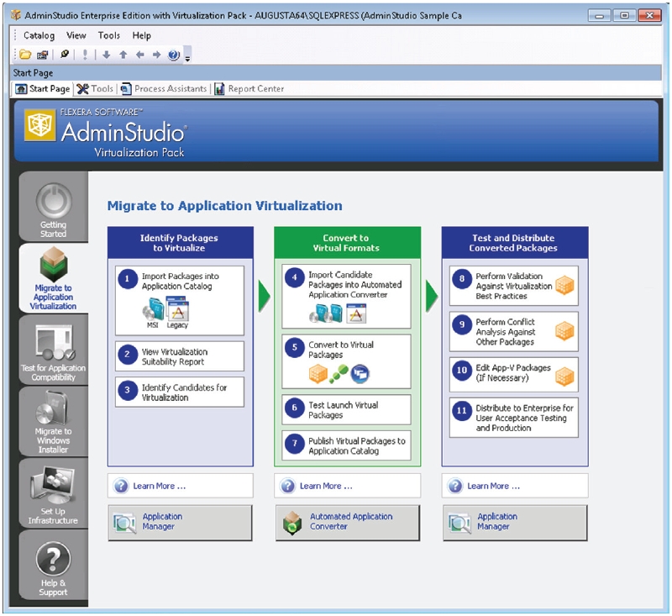Click the down arrow toolbar icon
The height and width of the screenshot is (616, 672).
tap(106, 55)
